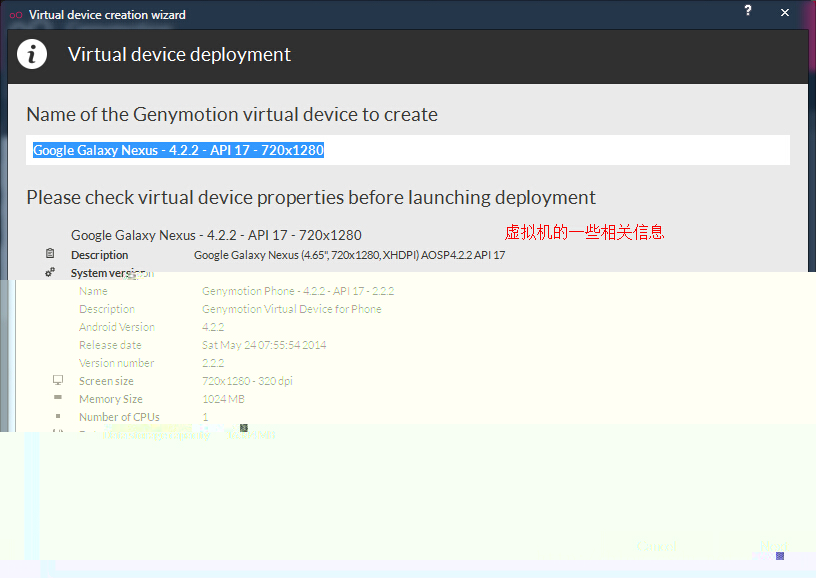Click the 'Android Version' label
Image resolution: width=816 pixels, height=578 pixels.
point(117,327)
